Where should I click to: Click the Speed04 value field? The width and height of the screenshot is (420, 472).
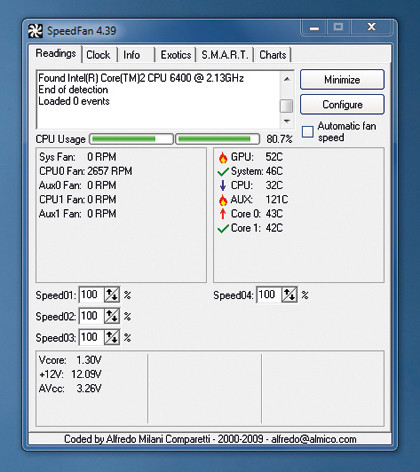point(269,295)
